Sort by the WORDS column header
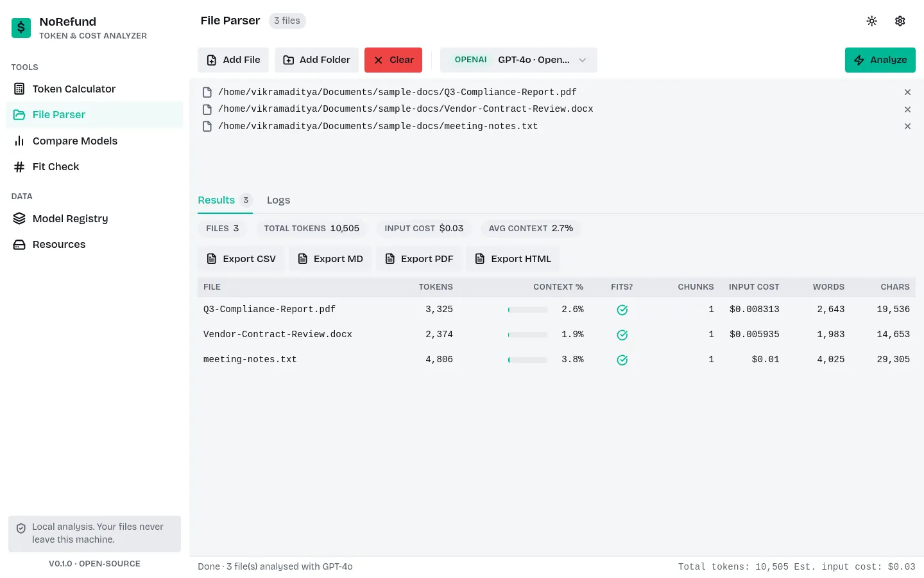 pos(828,287)
